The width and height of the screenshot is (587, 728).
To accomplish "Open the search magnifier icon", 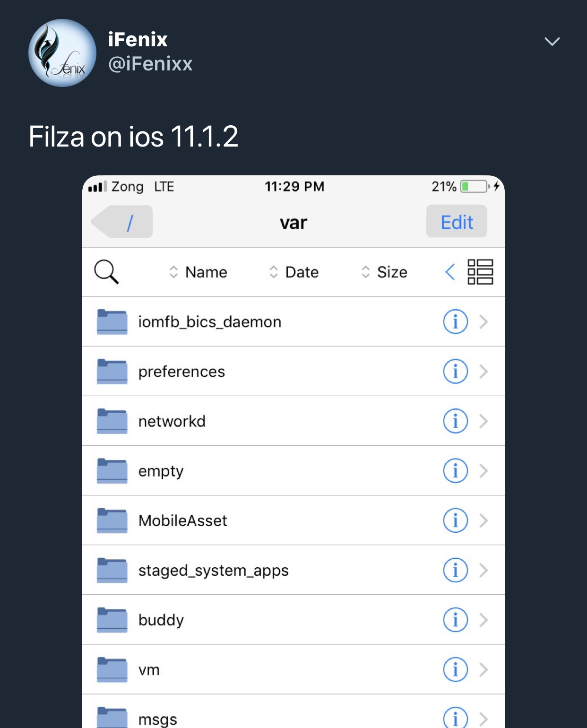I will [x=106, y=272].
